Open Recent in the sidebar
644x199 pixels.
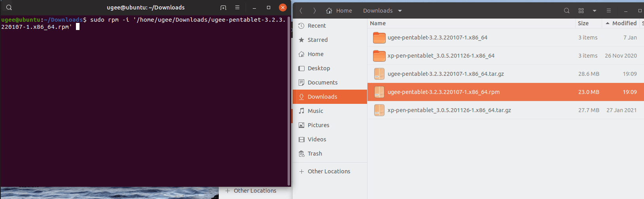tap(316, 26)
